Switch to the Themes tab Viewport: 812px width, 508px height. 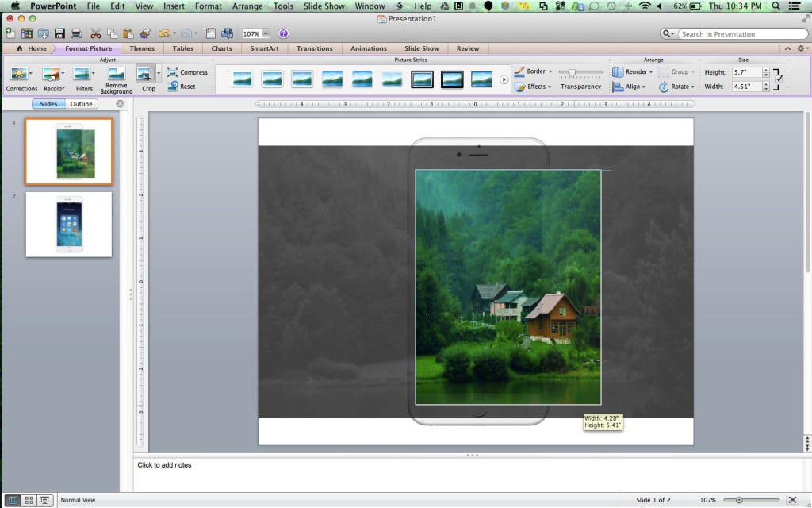142,48
